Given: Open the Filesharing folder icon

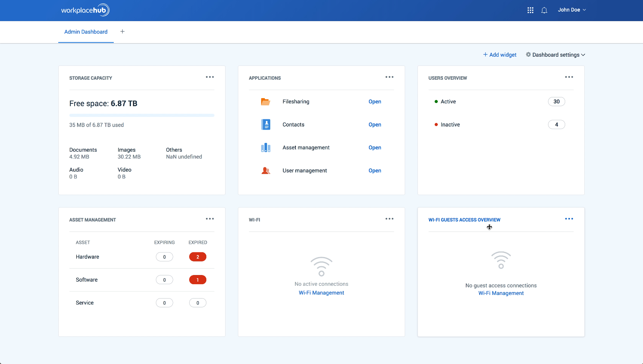Looking at the screenshot, I should click(266, 101).
